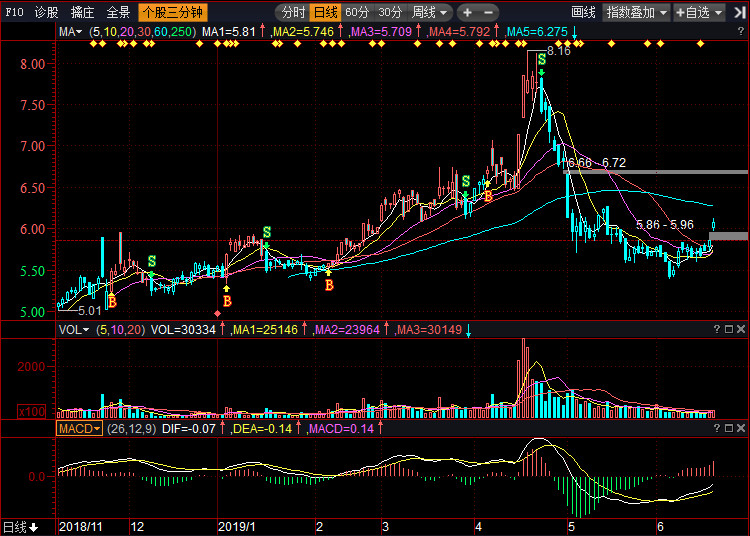Close the VOL indicator panel
The height and width of the screenshot is (536, 750).
742,329
